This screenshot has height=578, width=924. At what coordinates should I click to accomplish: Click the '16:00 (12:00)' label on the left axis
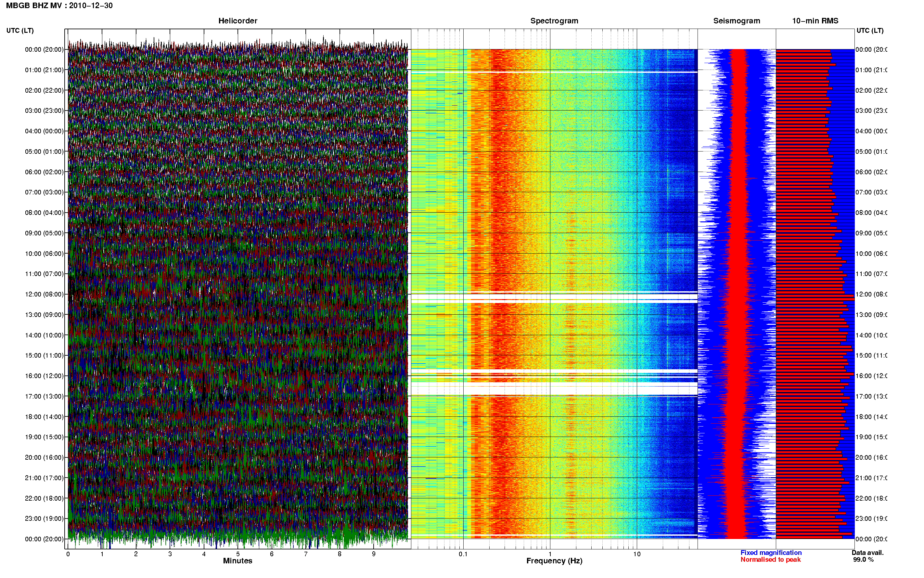pos(44,376)
